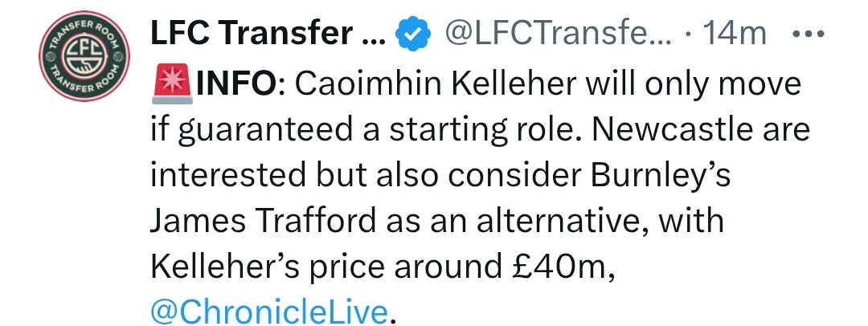Open the @ChronicleLive mention link

pyautogui.click(x=269, y=311)
